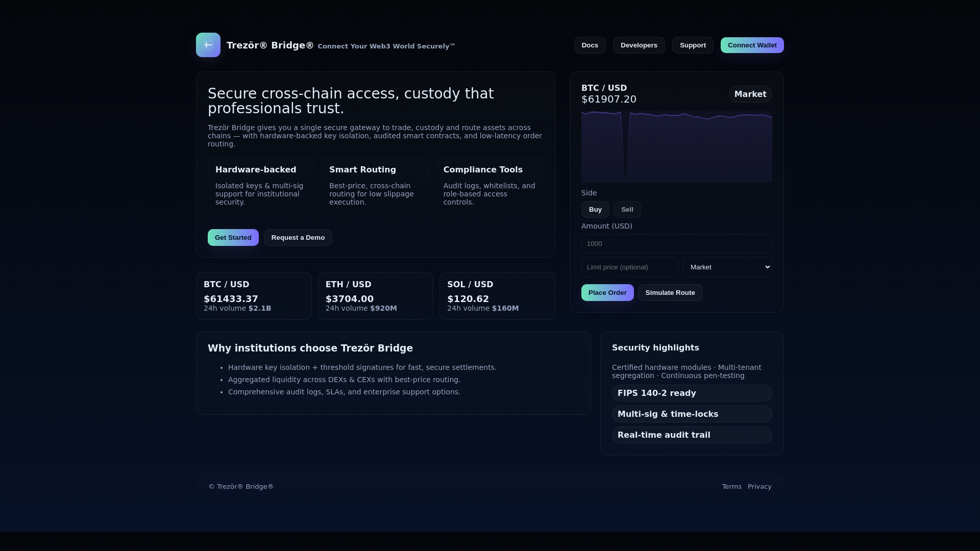Click the Smart Routing feature card
The image size is (980, 551).
[x=375, y=189]
